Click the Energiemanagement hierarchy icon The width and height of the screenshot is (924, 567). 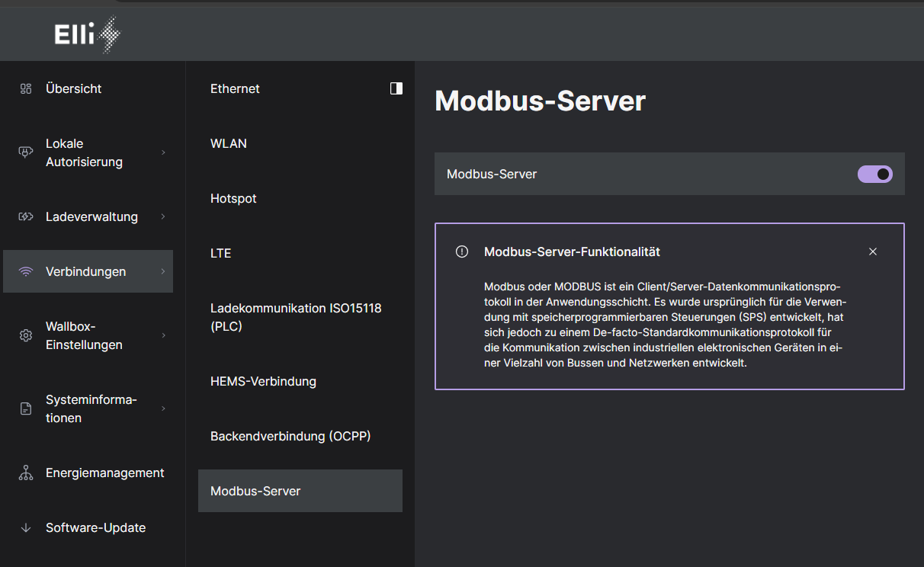[26, 472]
